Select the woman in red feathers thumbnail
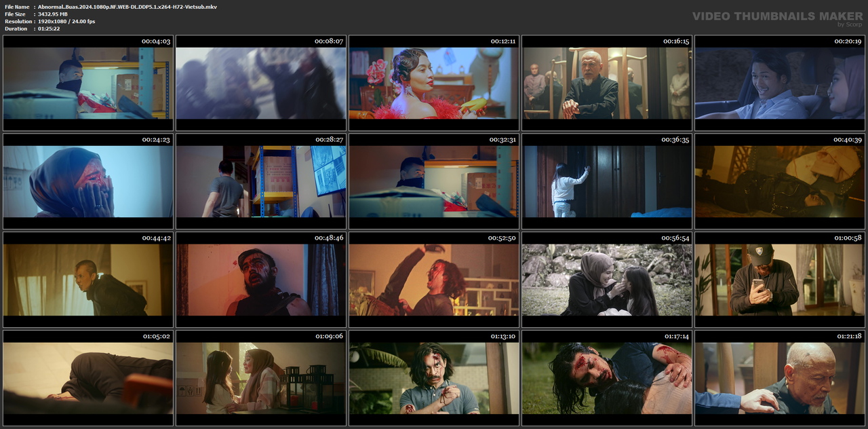Viewport: 868px width, 429px height. 434,83
